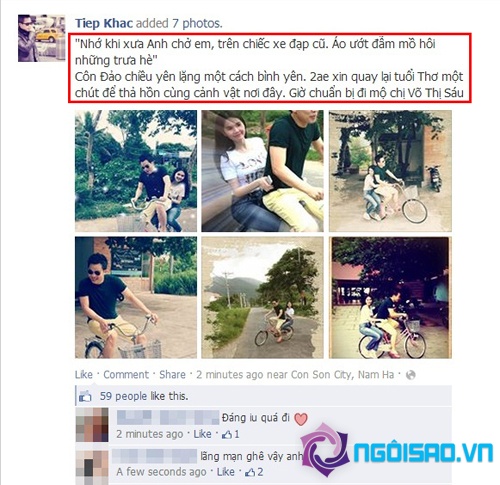Open Tiep Khac's profile picture
The height and width of the screenshot is (485, 500).
[x=41, y=38]
